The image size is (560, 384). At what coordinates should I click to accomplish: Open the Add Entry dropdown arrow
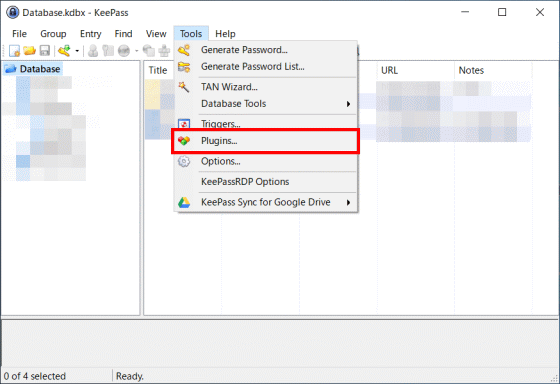pos(77,51)
